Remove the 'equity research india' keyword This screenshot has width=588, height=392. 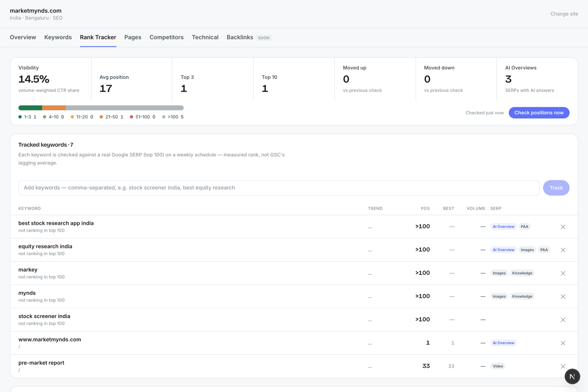(x=563, y=250)
